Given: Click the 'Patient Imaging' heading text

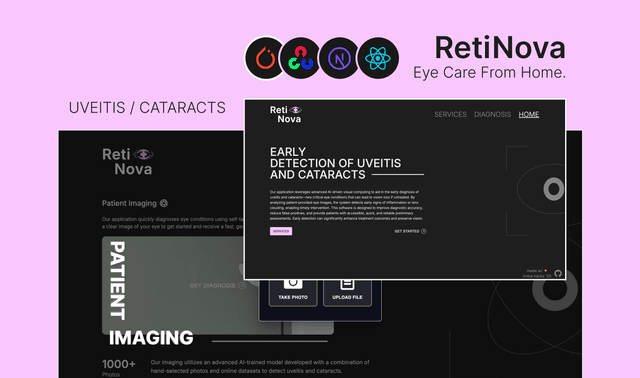Looking at the screenshot, I should coord(129,203).
